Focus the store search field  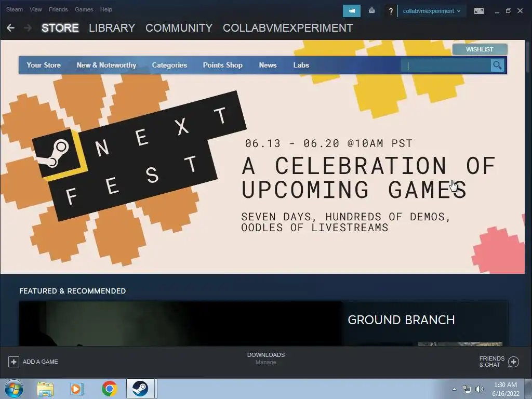click(x=445, y=65)
